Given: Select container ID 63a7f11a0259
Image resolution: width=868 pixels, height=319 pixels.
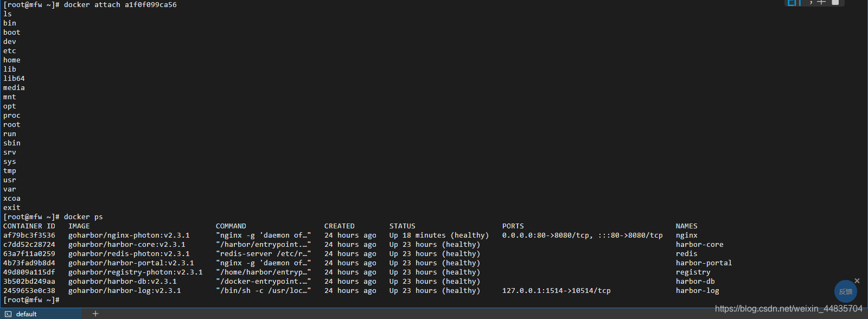Looking at the screenshot, I should coord(29,254).
